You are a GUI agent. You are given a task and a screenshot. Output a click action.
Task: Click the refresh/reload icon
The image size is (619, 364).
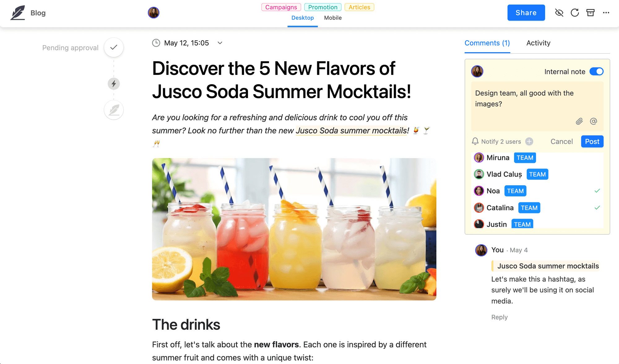574,13
